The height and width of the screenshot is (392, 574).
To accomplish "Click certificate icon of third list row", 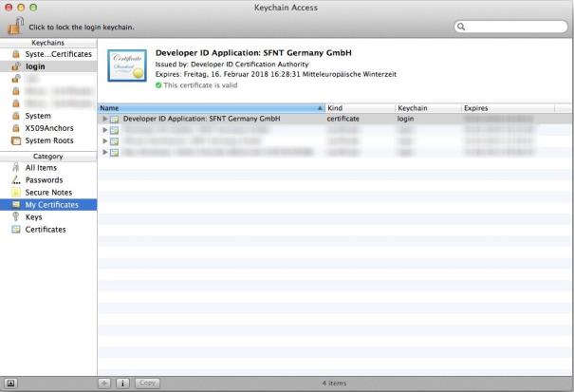I will coord(115,141).
